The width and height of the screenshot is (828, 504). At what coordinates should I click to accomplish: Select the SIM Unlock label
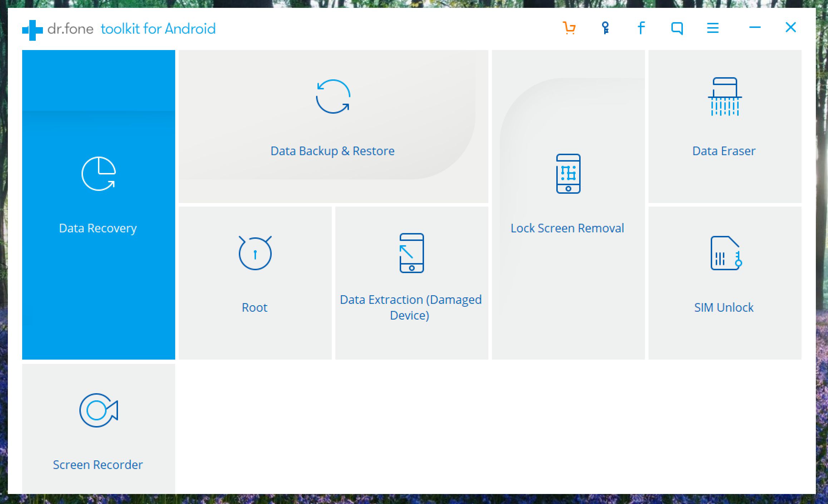pos(724,307)
